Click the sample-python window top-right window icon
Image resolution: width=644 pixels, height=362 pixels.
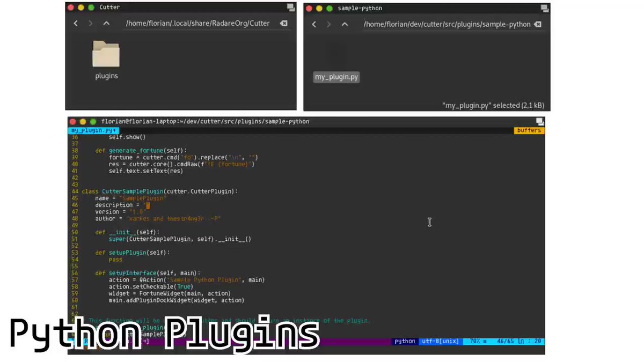[544, 9]
